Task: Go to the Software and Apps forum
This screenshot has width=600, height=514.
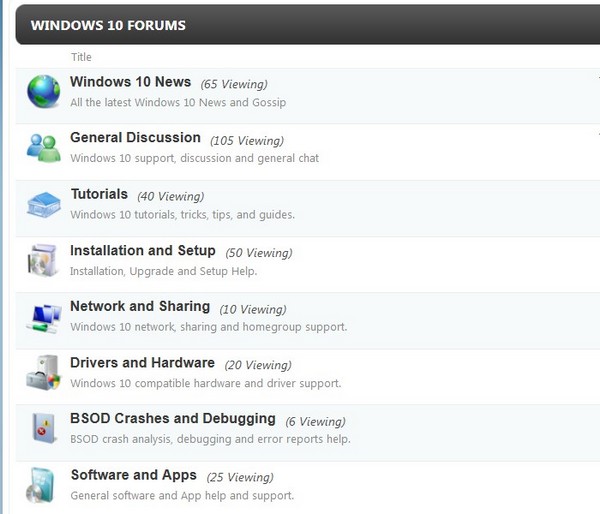Action: pyautogui.click(x=133, y=475)
